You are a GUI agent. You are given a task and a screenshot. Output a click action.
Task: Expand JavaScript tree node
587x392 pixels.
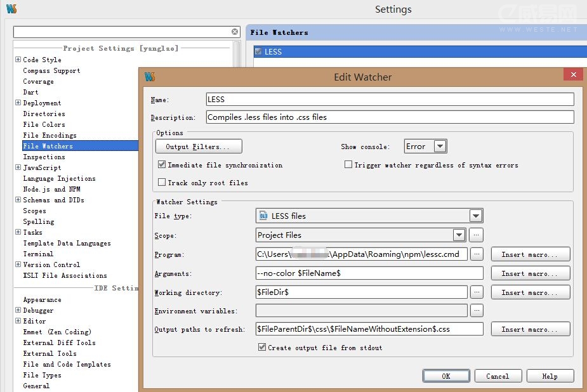pos(18,167)
